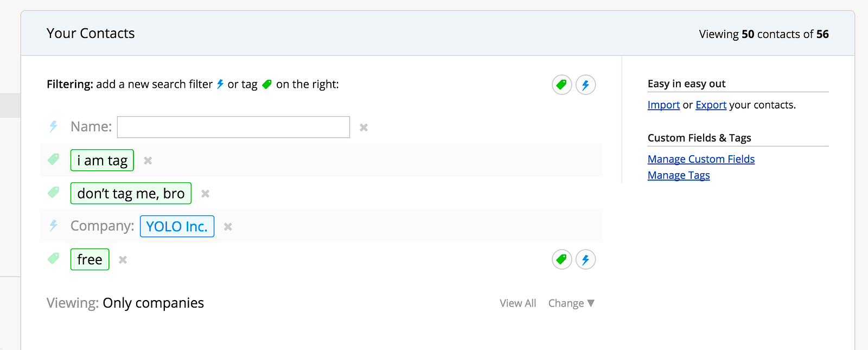The height and width of the screenshot is (350, 868).
Task: Click the top blue lightning add-filter icon
Action: tap(585, 85)
